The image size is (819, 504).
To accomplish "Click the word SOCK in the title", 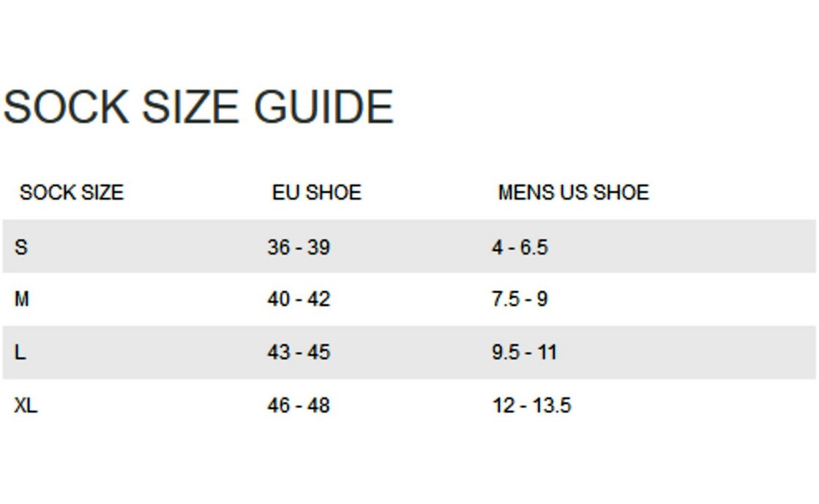I will [66, 107].
